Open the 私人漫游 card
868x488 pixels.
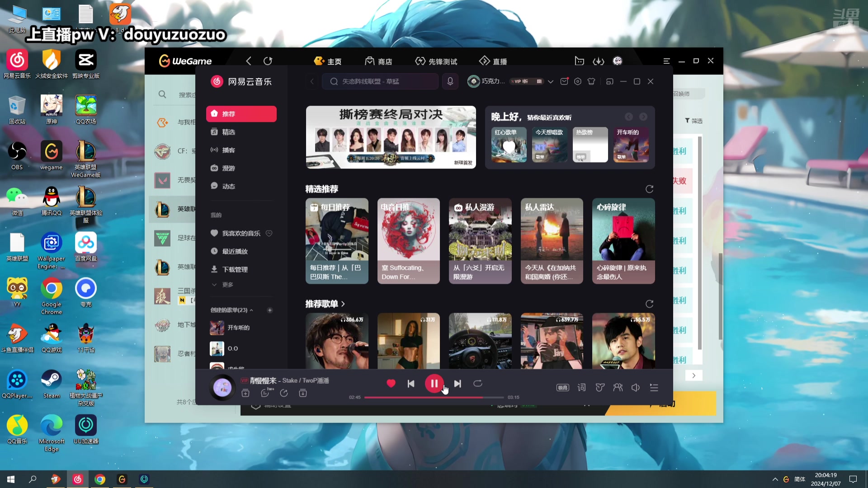480,241
